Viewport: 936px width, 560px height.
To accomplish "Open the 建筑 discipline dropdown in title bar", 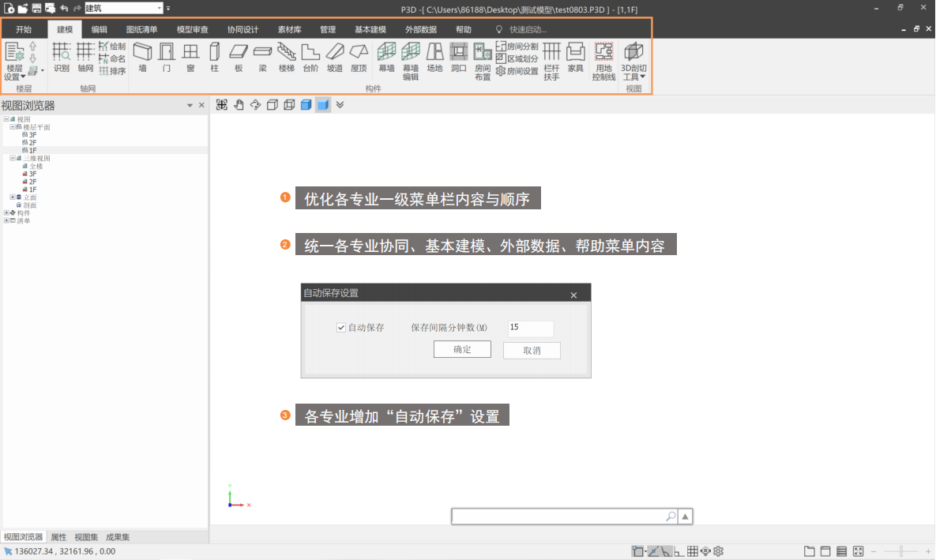I will click(x=159, y=8).
